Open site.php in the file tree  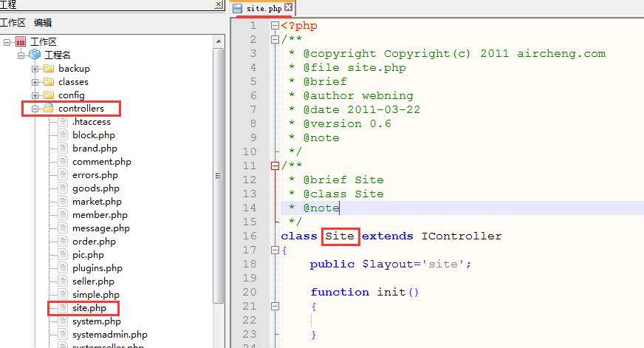click(x=89, y=308)
